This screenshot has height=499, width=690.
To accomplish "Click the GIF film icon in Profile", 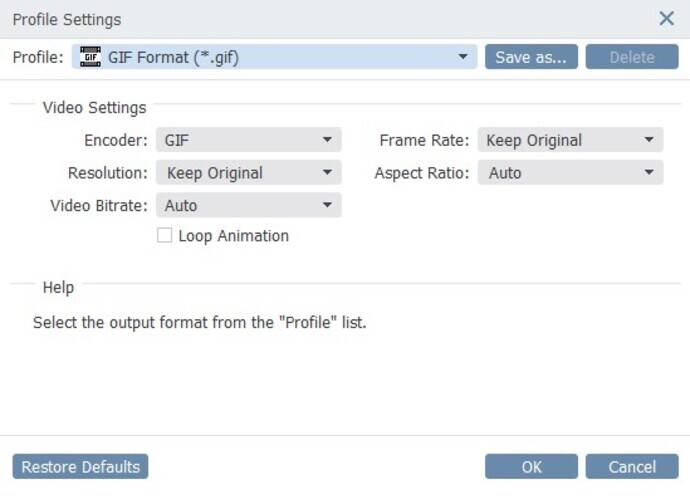I will click(x=90, y=57).
